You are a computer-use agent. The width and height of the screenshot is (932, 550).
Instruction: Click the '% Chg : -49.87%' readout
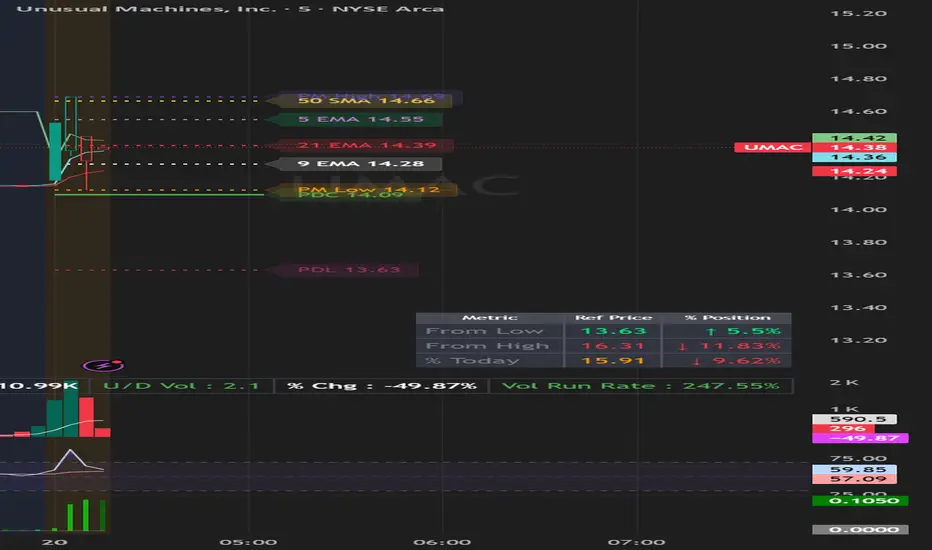click(x=382, y=386)
